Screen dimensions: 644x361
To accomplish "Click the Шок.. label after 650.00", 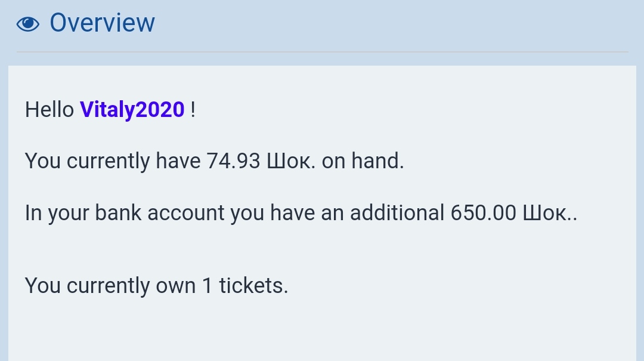I will tap(550, 213).
